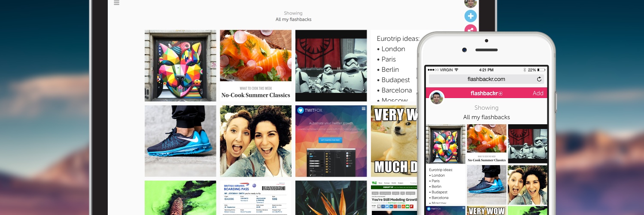Tap the stormtroopers thumbnail on the phone

tap(528, 144)
